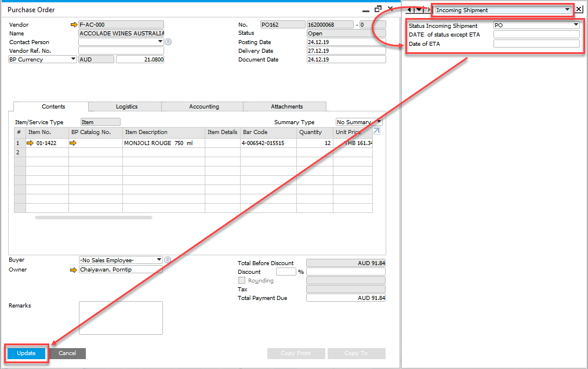Image resolution: width=588 pixels, height=369 pixels.
Task: Click the Vendor Ref. No. input field
Action: coord(121,50)
